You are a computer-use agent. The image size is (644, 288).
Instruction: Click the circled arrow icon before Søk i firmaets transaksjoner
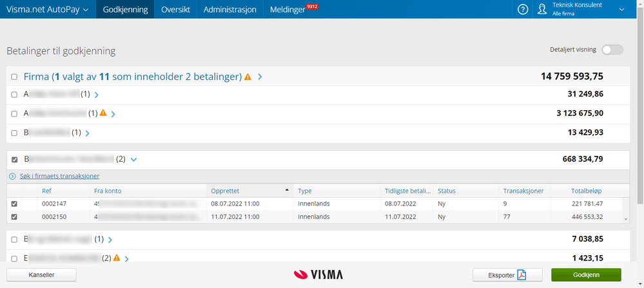pos(12,177)
